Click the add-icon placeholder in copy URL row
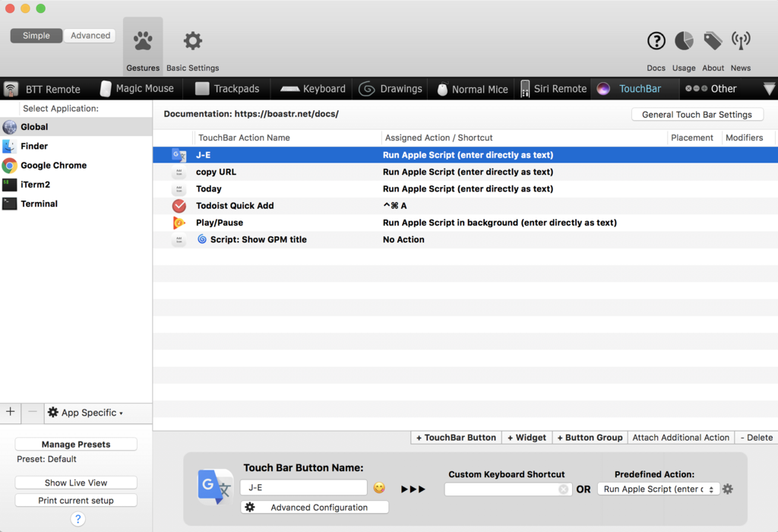The height and width of the screenshot is (532, 778). tap(179, 172)
